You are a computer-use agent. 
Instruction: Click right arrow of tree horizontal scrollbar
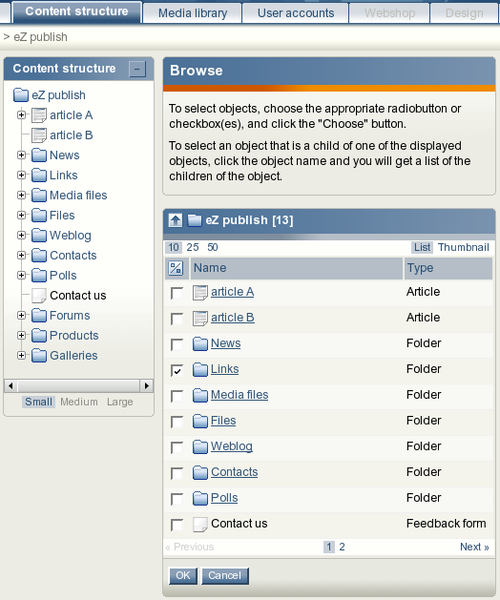point(147,386)
